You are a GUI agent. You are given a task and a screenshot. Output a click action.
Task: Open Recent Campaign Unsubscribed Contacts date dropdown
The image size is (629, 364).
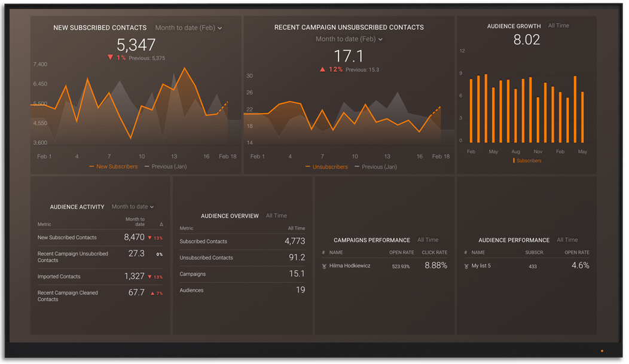[x=349, y=39]
